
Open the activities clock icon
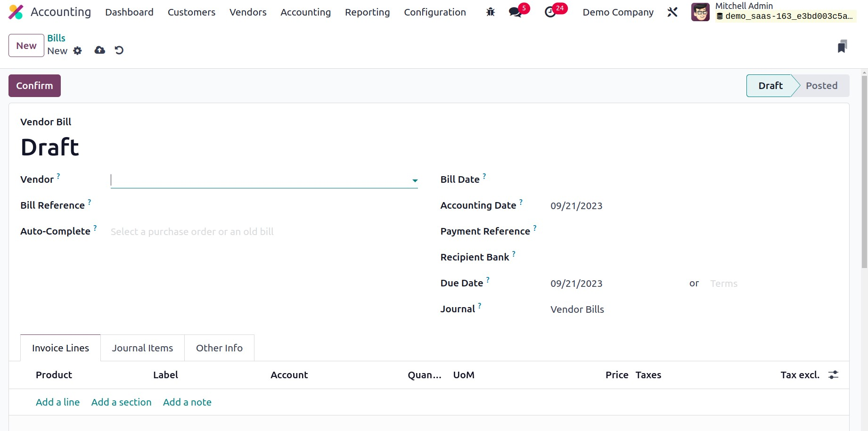click(x=550, y=12)
